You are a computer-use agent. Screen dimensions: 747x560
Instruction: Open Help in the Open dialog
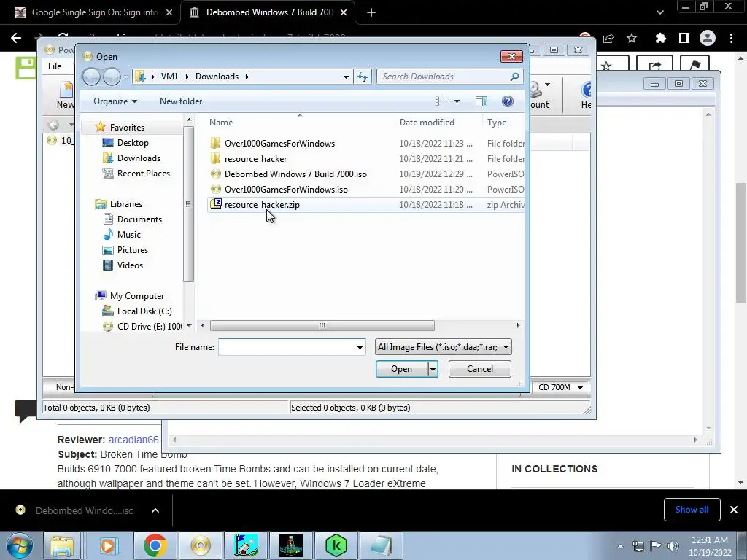508,101
